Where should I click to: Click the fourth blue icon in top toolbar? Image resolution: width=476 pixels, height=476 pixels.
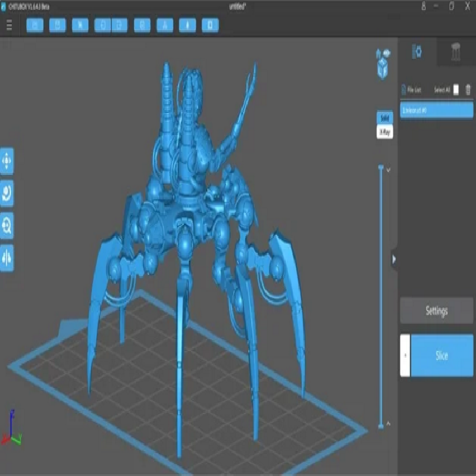pyautogui.click(x=103, y=25)
